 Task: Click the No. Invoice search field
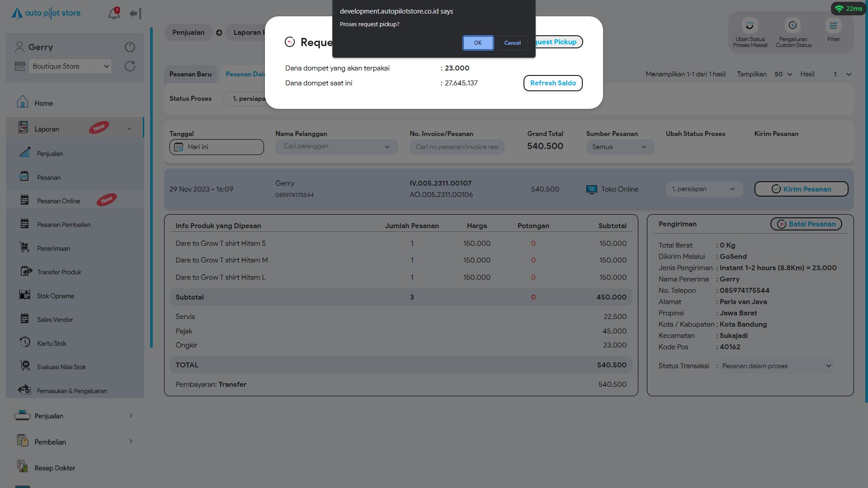click(x=457, y=147)
